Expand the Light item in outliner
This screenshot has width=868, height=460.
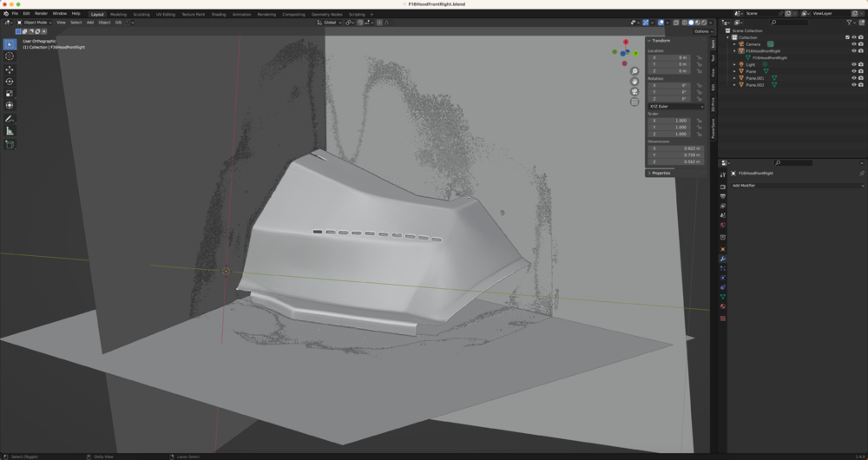tap(734, 64)
